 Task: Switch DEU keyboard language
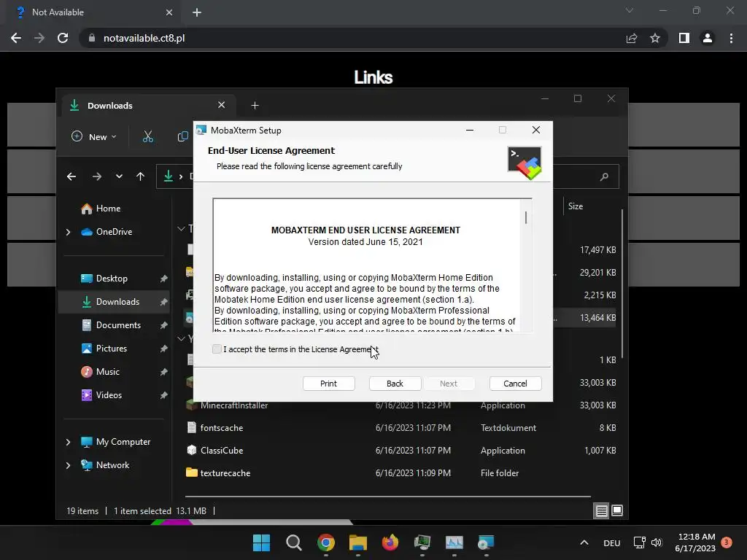tap(612, 542)
